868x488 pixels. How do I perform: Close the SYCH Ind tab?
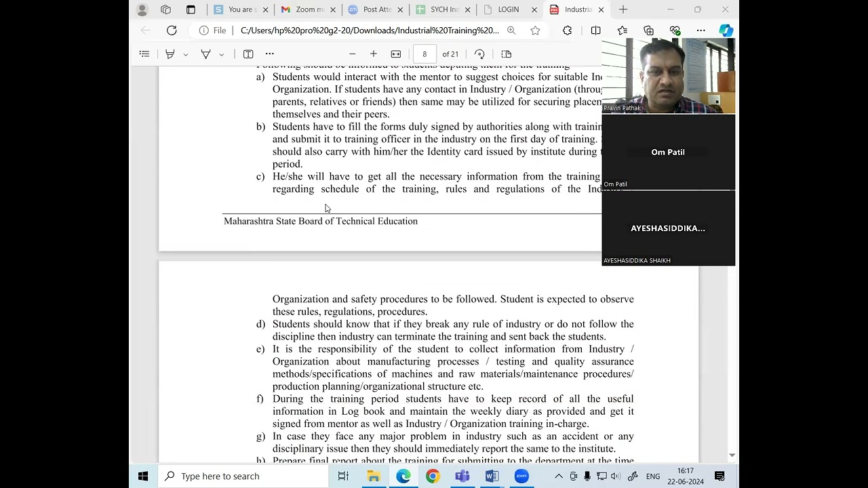467,9
